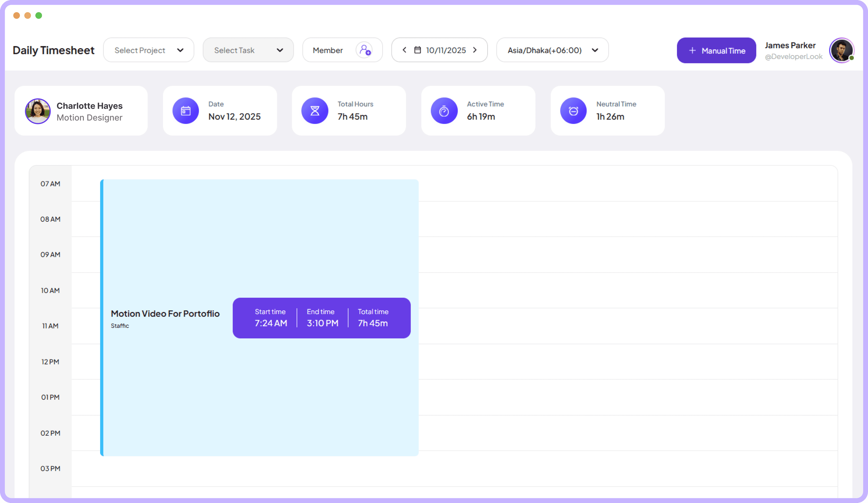The height and width of the screenshot is (503, 868).
Task: Click the previous-day arrow in the date navigator
Action: click(404, 50)
